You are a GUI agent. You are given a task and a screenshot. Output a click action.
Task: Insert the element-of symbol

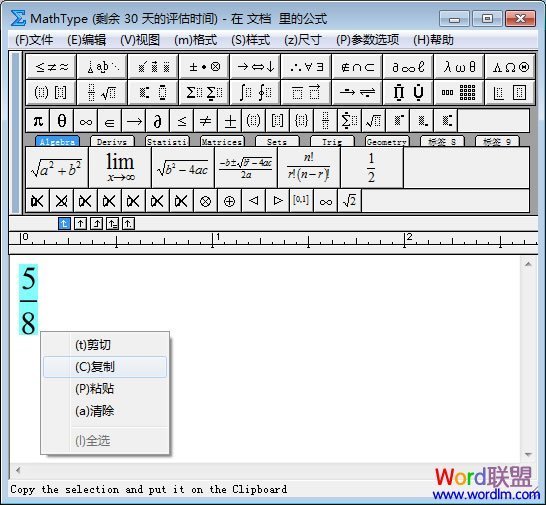(110, 121)
